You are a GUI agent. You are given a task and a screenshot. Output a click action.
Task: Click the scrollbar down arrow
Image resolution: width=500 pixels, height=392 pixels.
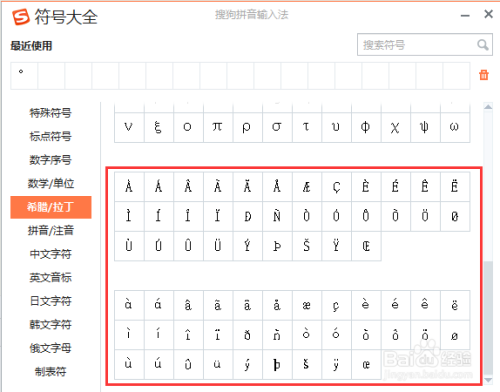[488, 381]
